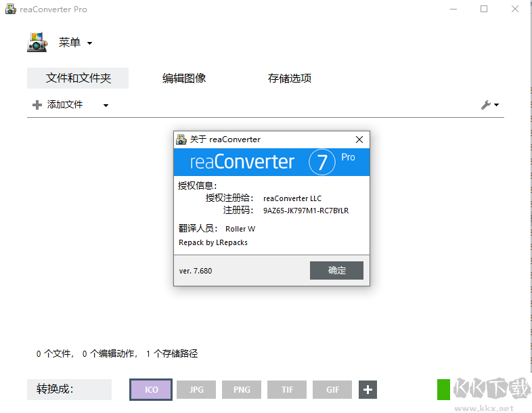Viewport: 532px width, 413px height.
Task: Click the 确定 button in the dialog
Action: click(x=336, y=270)
